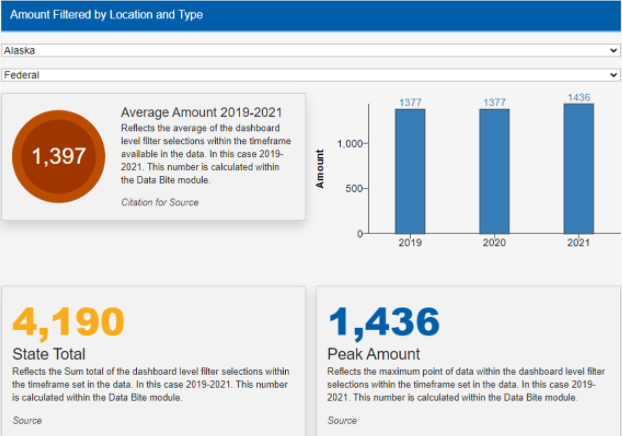Click the 1377 label above the 2019 bar

tap(410, 103)
